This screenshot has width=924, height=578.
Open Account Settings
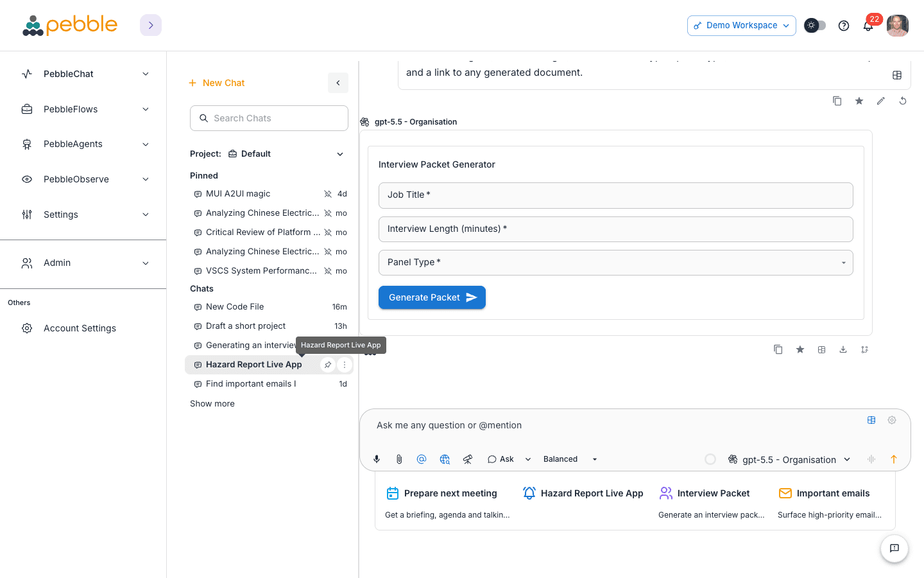(x=80, y=328)
